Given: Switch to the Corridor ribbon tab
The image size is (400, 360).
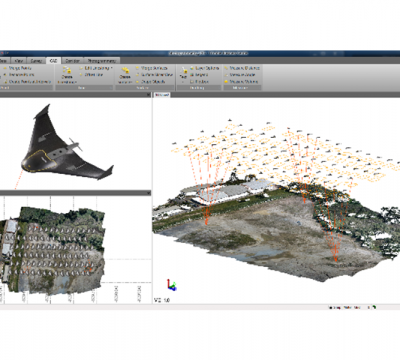Looking at the screenshot, I should (72, 61).
